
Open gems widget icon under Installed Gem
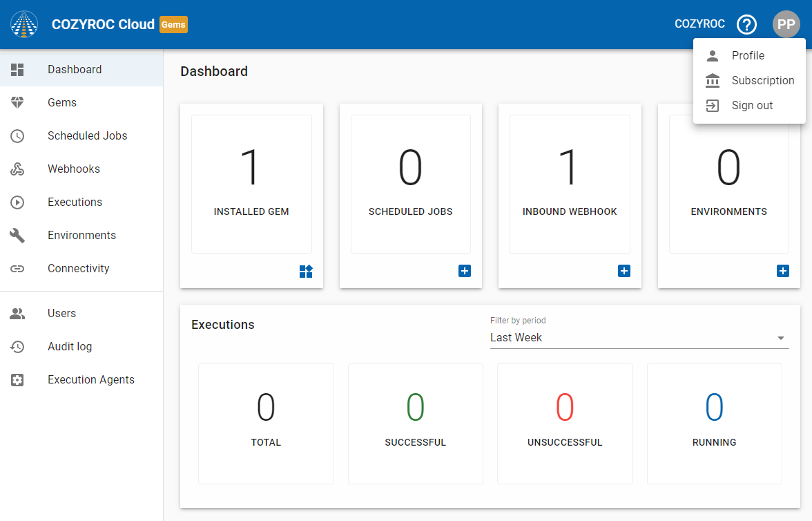(x=306, y=271)
